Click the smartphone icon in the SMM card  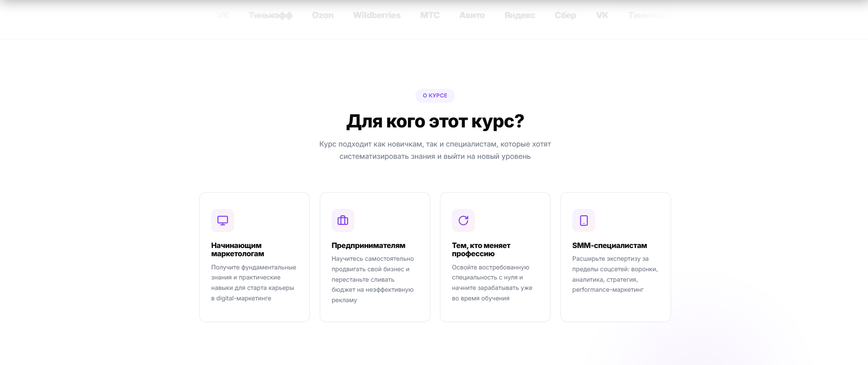coord(584,221)
